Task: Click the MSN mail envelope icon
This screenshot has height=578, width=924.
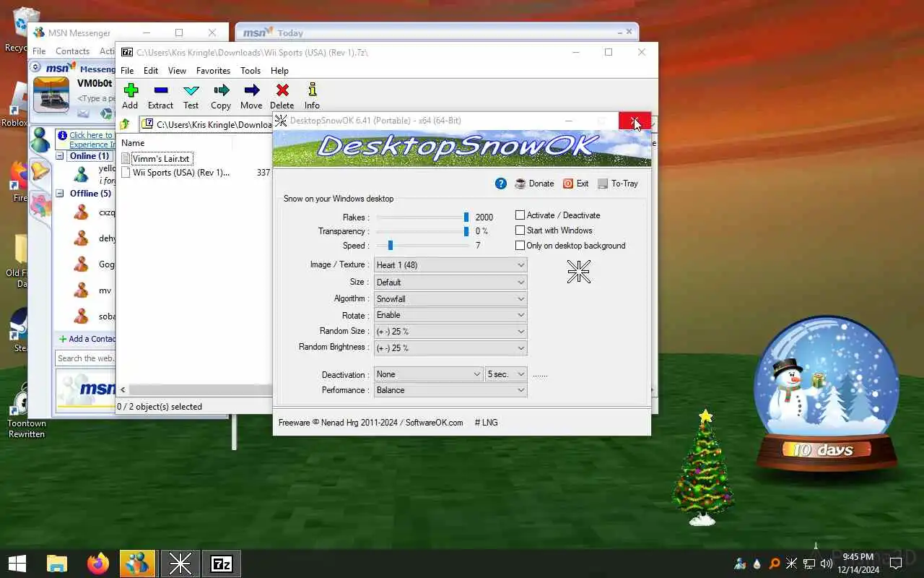Action: 83,113
